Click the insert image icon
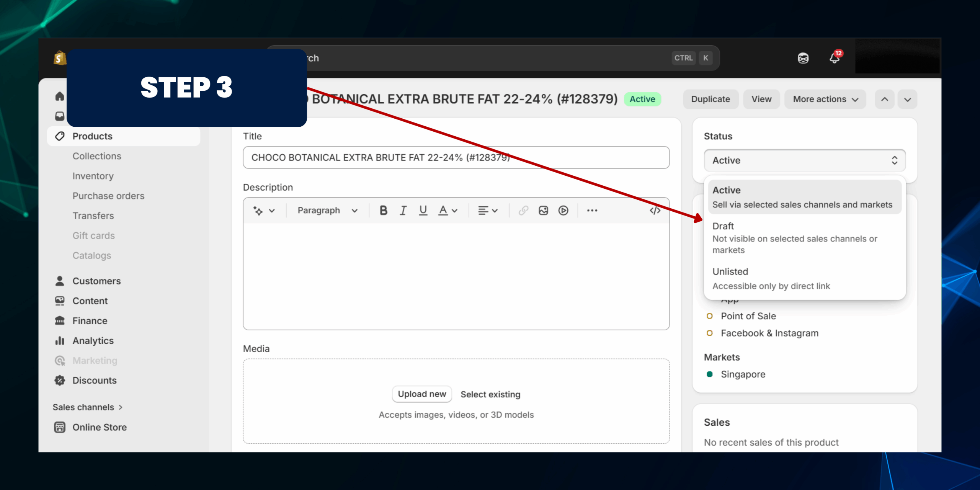The width and height of the screenshot is (980, 490). point(543,211)
